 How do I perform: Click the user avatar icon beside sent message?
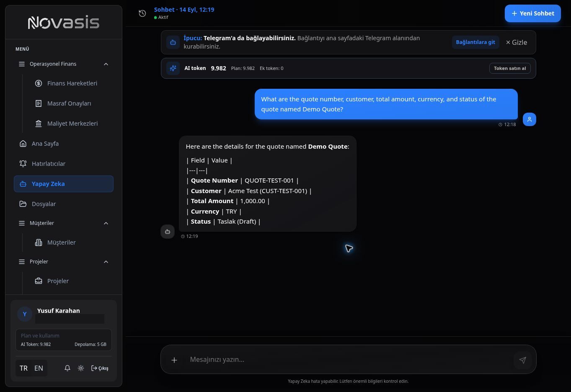[530, 119]
